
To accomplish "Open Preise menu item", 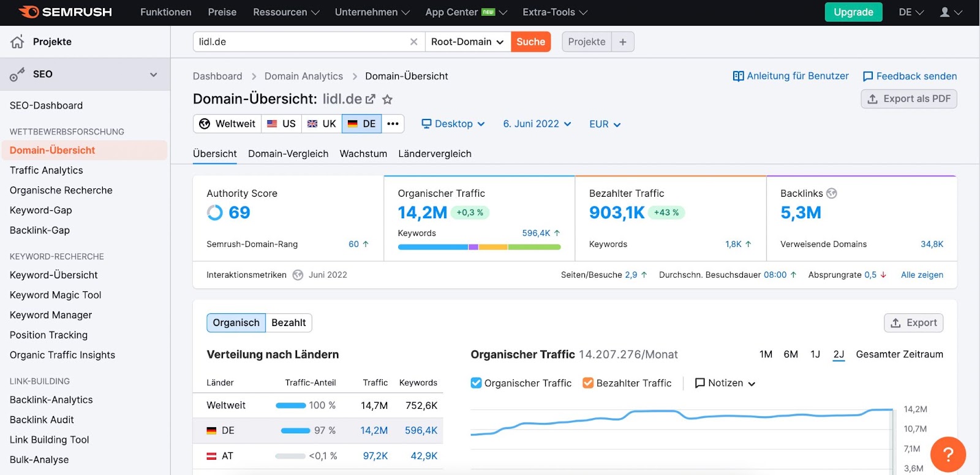I will point(222,12).
